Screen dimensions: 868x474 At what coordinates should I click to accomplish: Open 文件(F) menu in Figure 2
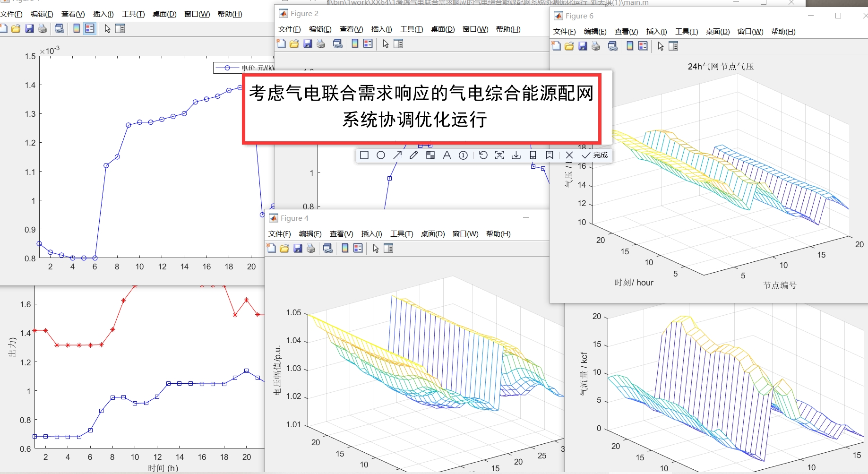point(289,29)
